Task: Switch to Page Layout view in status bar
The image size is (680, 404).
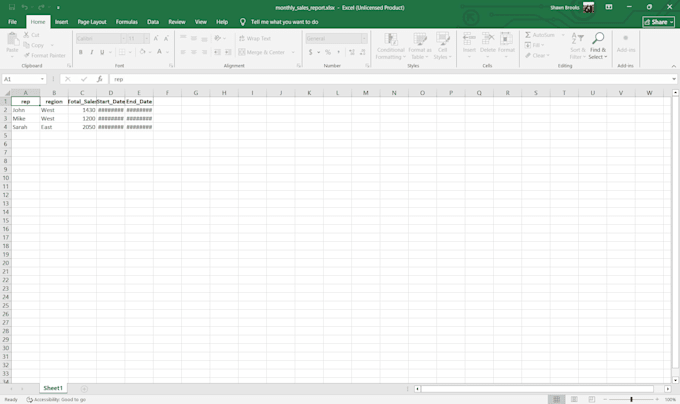Action: [574, 399]
